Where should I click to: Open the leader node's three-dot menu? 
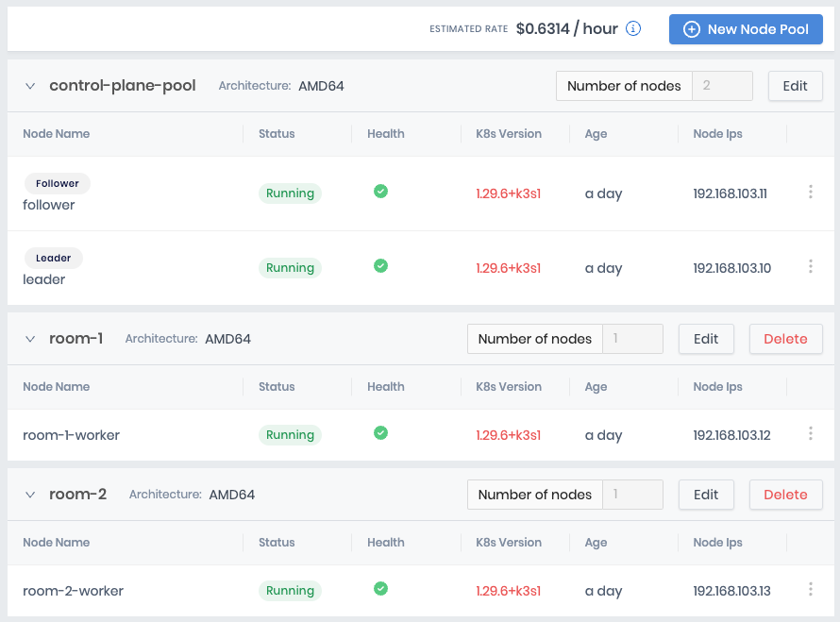(x=811, y=266)
